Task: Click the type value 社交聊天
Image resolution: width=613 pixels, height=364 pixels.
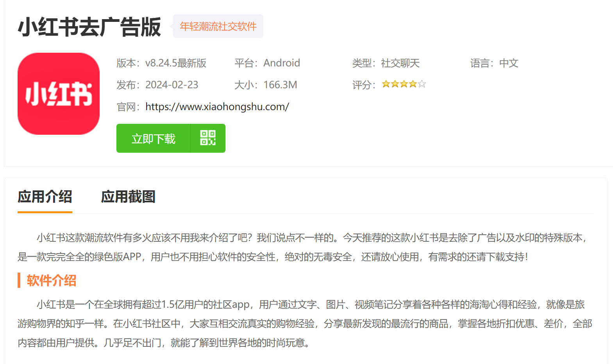Action: tap(400, 63)
